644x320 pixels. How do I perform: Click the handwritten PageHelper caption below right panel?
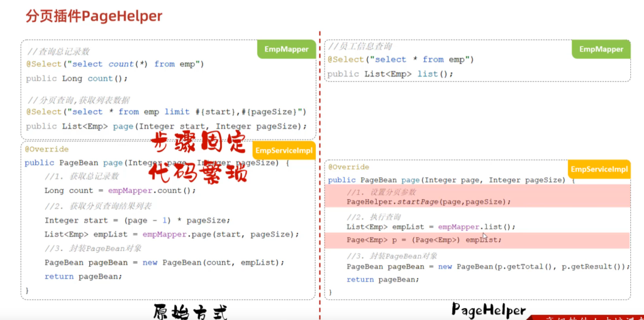pos(489,310)
